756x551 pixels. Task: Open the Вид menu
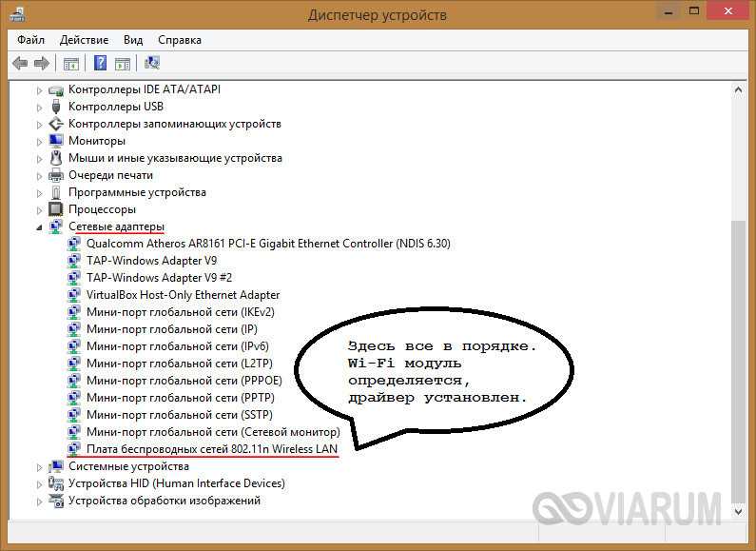pyautogui.click(x=133, y=40)
